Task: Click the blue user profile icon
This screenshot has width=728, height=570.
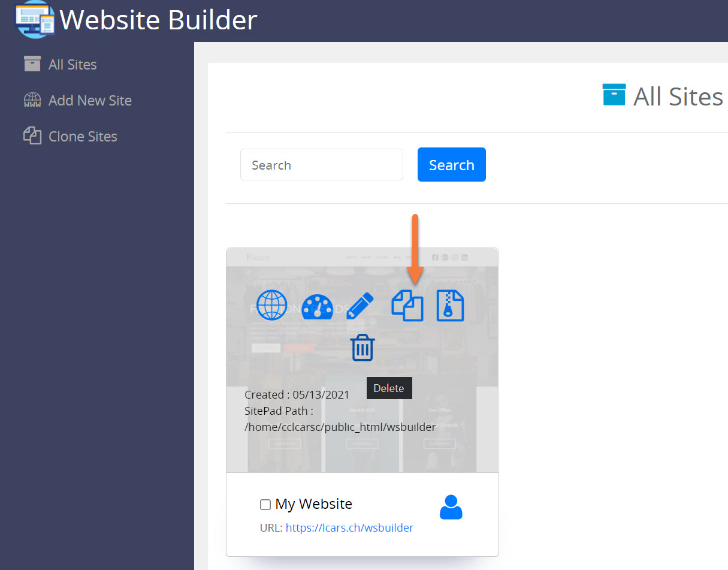Action: pyautogui.click(x=451, y=507)
